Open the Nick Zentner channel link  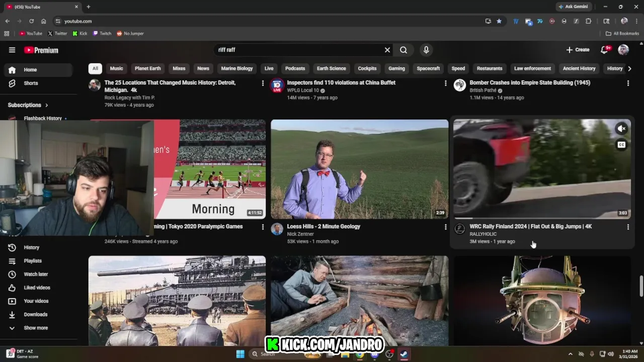[300, 234]
